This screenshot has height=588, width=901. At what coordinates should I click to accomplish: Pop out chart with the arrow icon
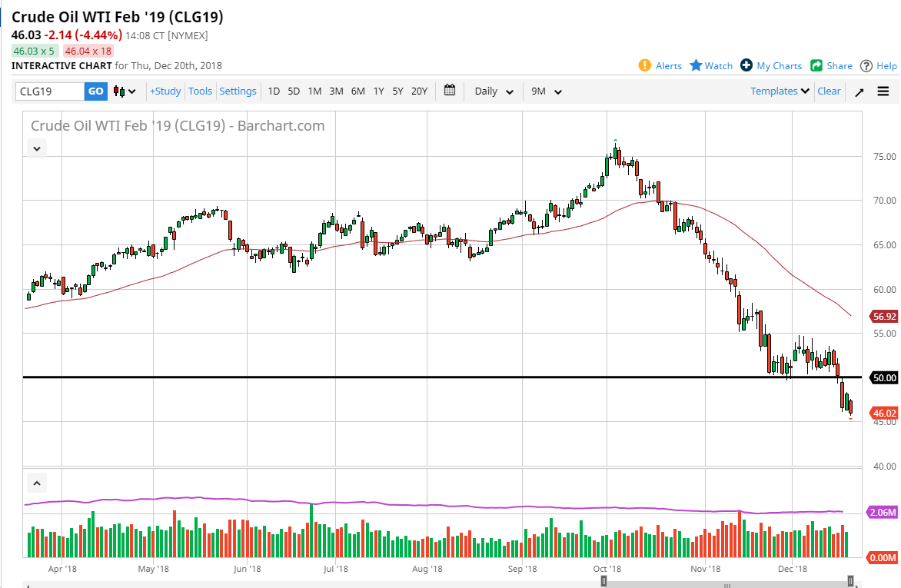click(x=859, y=91)
